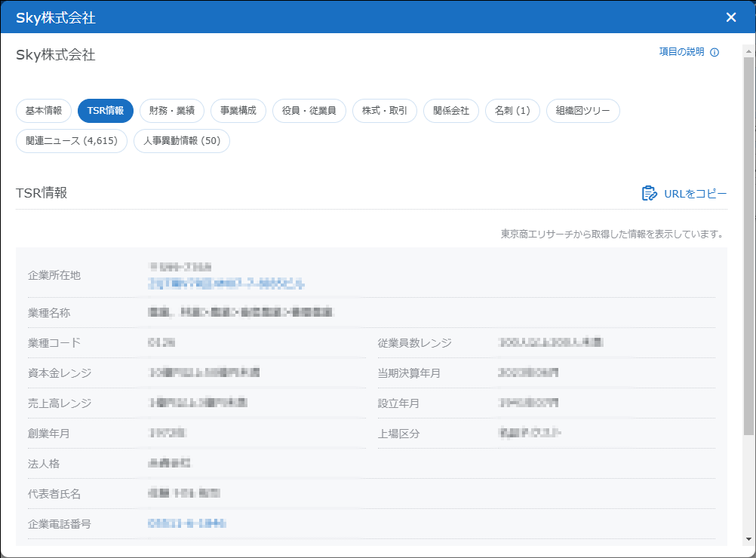Click the info icon beside 項目の説明
The height and width of the screenshot is (558, 756).
pos(715,53)
